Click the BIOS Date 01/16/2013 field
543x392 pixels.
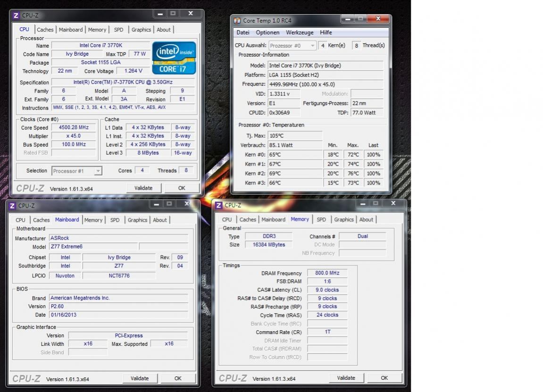click(119, 315)
